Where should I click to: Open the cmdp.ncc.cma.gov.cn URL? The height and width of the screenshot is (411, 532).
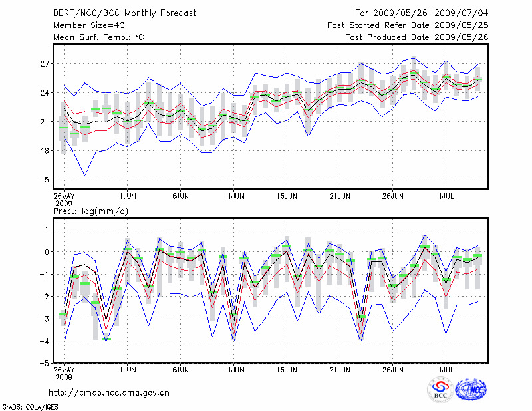109,393
